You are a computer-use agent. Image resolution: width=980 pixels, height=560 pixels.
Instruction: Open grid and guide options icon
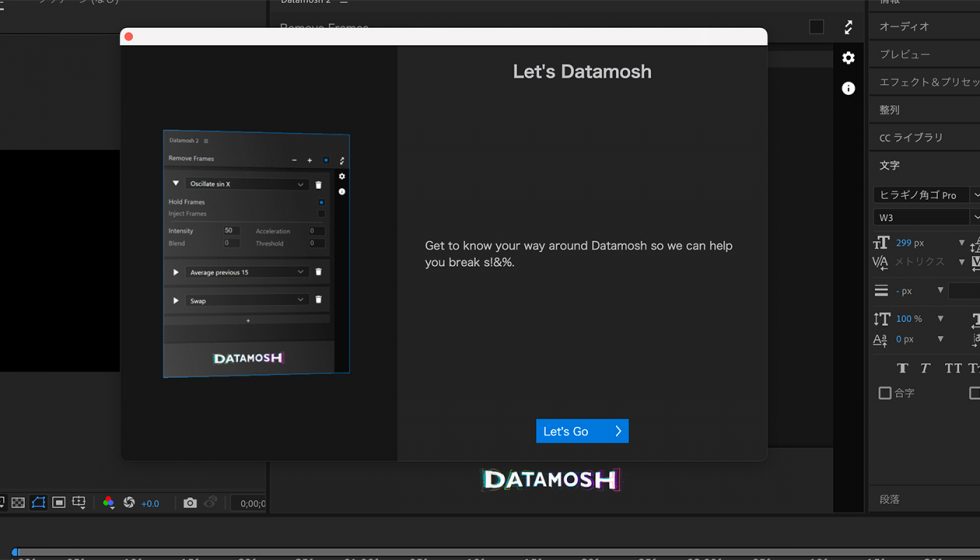79,502
